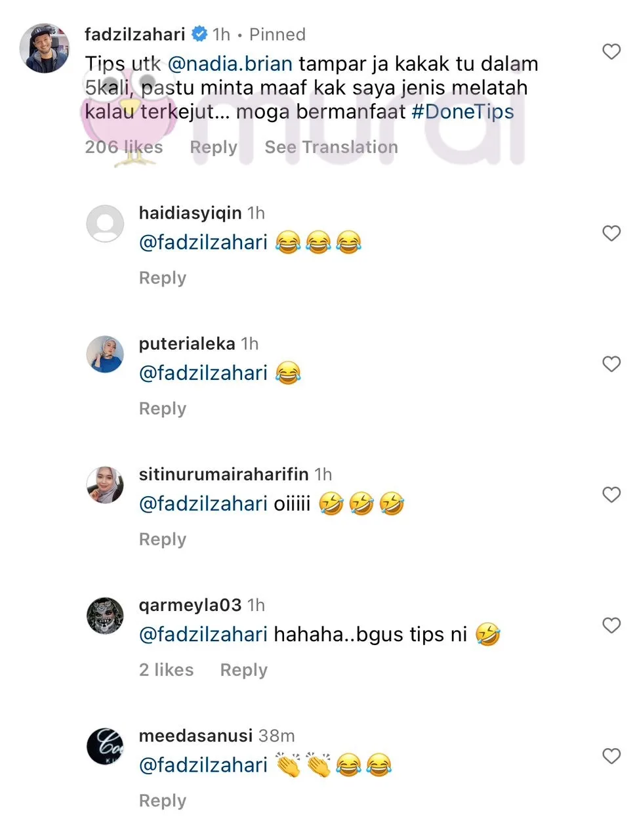Tap the heart on haidiasyiqin's reply
Viewport: 635px width, 840px height.
[x=611, y=234]
